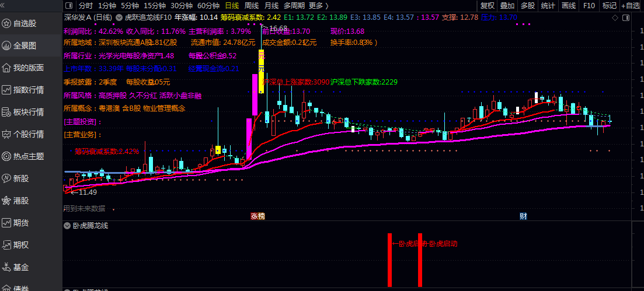Open the 多周期 multi-period view
The image size is (644, 291).
(294, 6)
